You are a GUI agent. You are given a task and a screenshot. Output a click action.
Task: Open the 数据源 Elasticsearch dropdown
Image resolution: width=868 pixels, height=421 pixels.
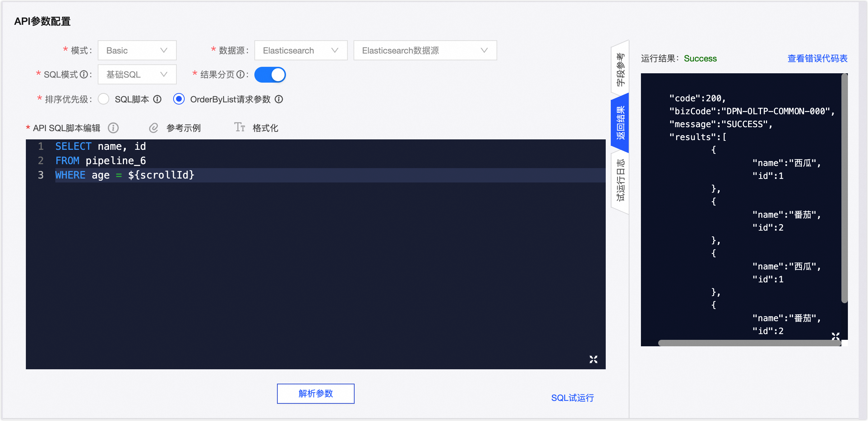[300, 50]
